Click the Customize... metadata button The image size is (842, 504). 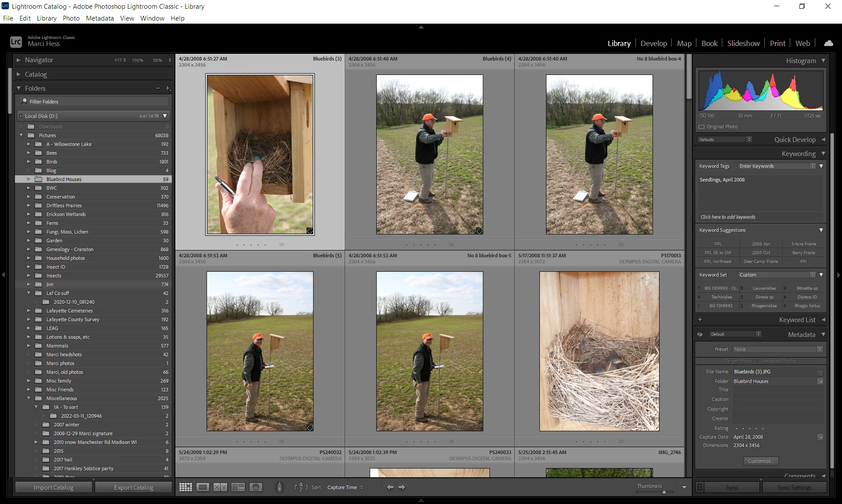pos(761,461)
